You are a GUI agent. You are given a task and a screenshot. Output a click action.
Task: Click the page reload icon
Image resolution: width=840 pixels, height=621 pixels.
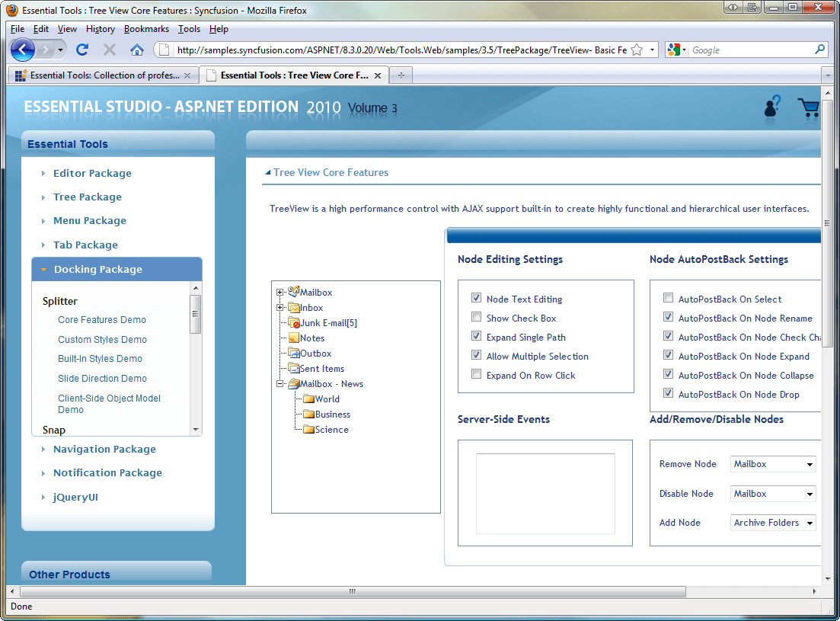[82, 51]
